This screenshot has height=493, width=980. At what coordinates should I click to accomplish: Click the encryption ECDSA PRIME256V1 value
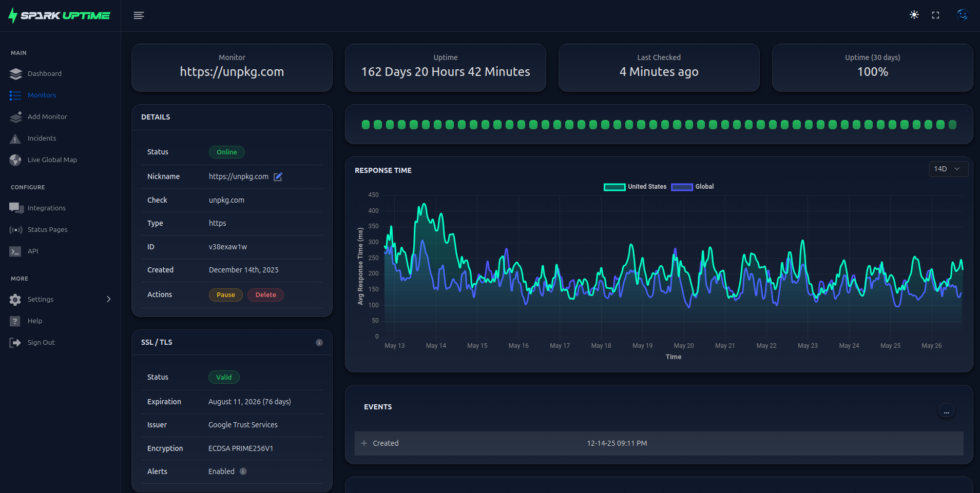241,448
